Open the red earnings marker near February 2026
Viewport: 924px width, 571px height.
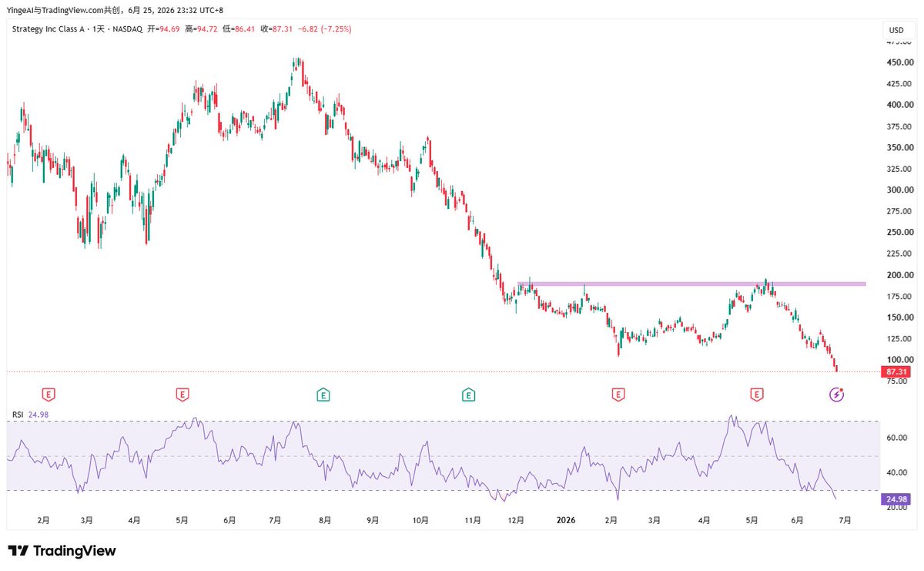click(x=618, y=395)
